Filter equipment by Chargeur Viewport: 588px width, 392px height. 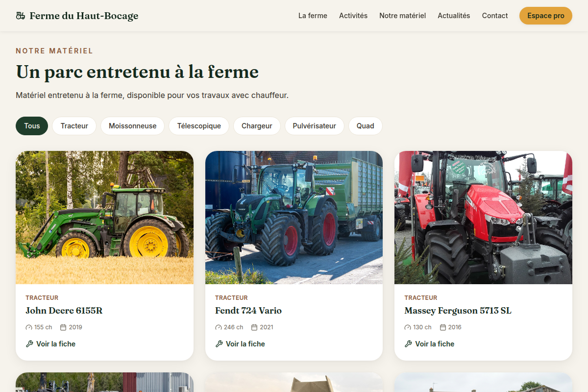[x=257, y=126]
